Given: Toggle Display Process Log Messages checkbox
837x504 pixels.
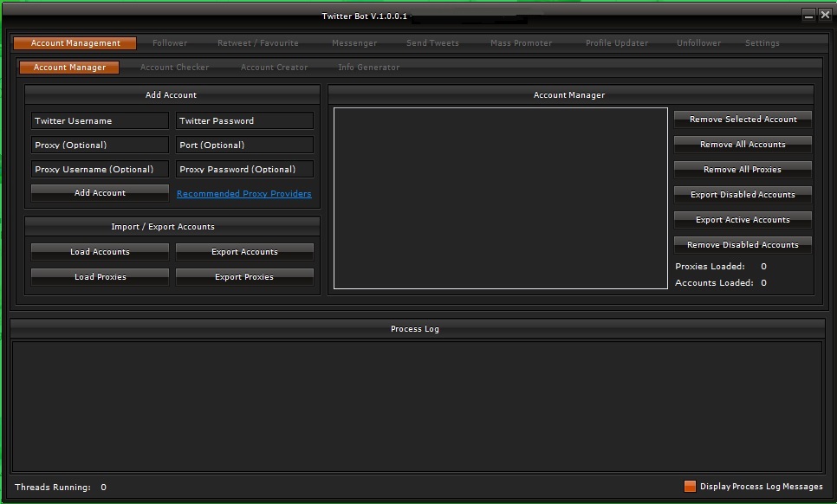Looking at the screenshot, I should pos(690,487).
